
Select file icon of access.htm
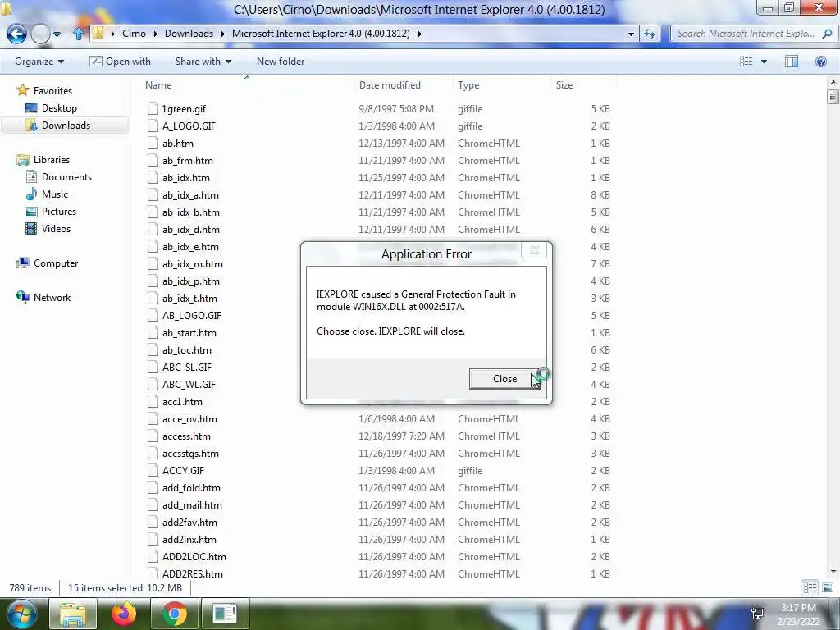click(153, 436)
